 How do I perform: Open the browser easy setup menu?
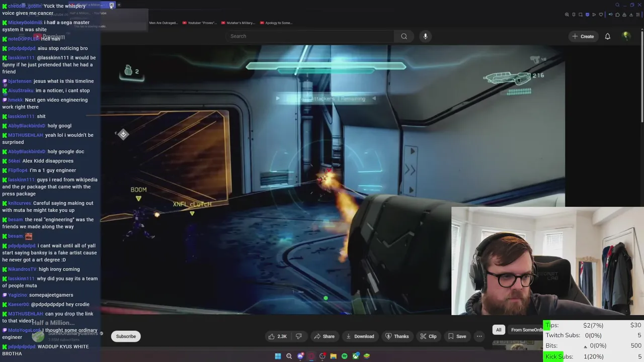pos(638,15)
